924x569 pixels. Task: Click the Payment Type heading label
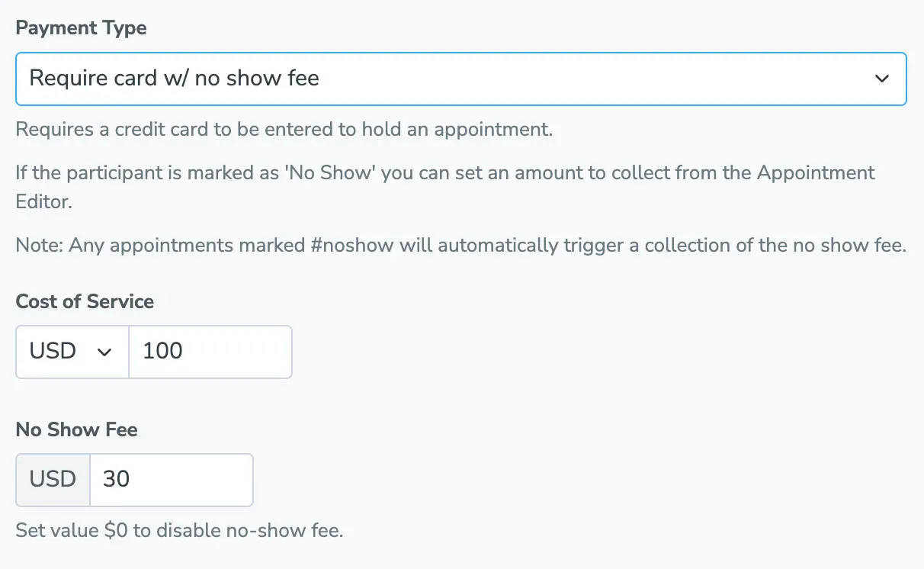tap(81, 27)
